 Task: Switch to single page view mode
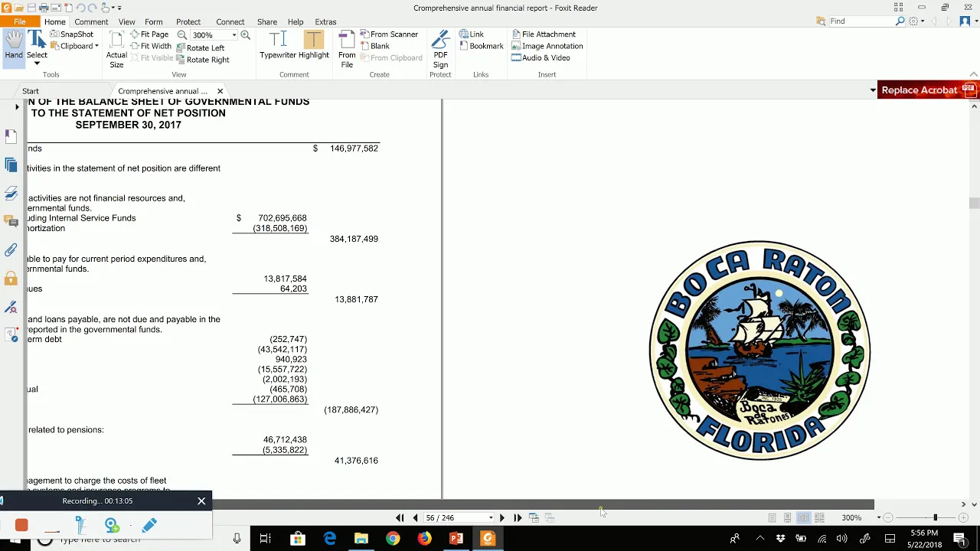[772, 518]
